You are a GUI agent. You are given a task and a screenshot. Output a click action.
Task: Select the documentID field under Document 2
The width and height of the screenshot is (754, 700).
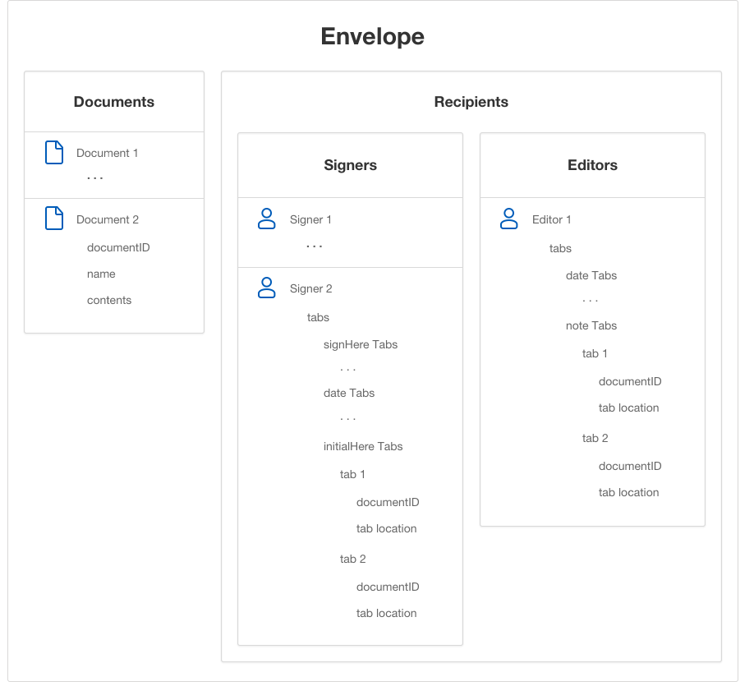118,247
